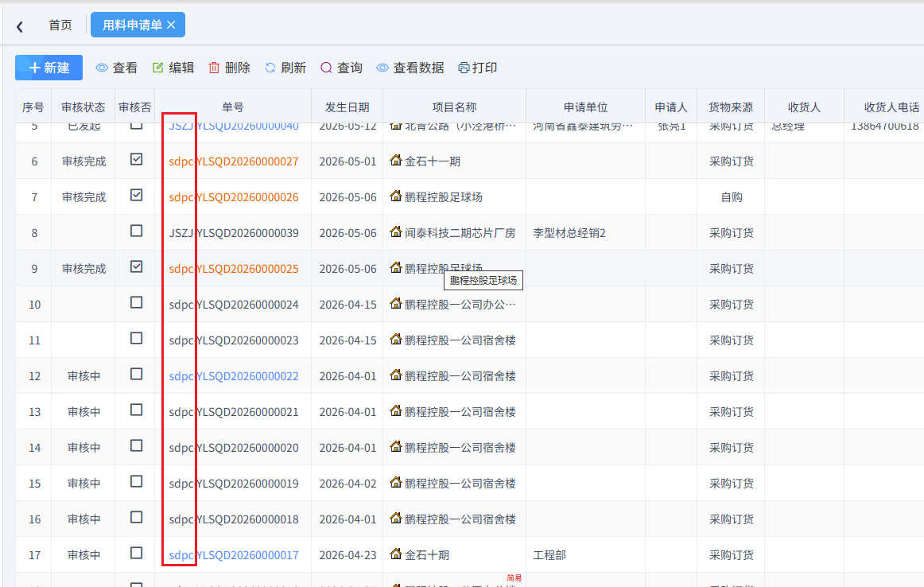
Task: Open the 查询 search
Action: click(341, 68)
